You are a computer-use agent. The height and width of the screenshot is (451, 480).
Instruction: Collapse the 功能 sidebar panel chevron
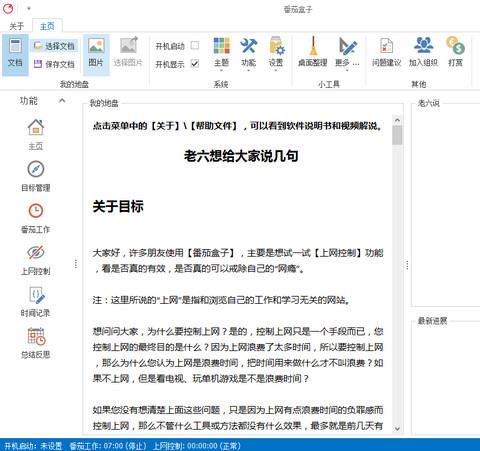[62, 100]
